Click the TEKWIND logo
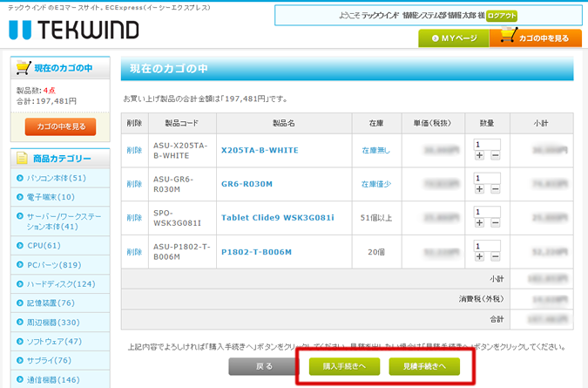Screen dimensions: 588x388 [x=74, y=30]
